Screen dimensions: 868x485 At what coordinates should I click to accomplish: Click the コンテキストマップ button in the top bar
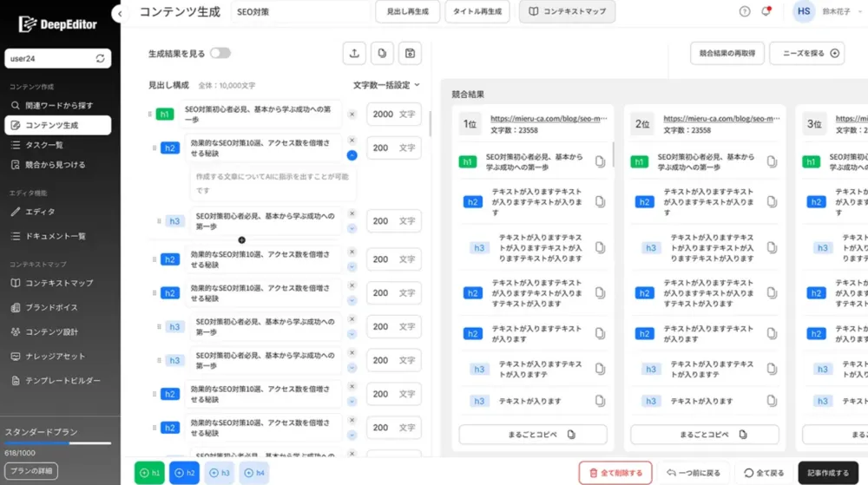tap(567, 11)
